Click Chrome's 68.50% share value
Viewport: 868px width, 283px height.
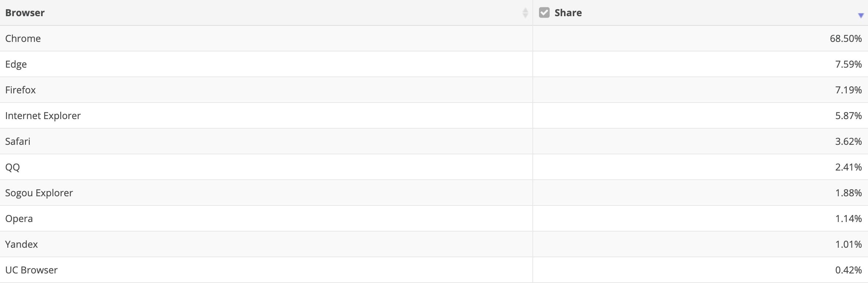[845, 39]
